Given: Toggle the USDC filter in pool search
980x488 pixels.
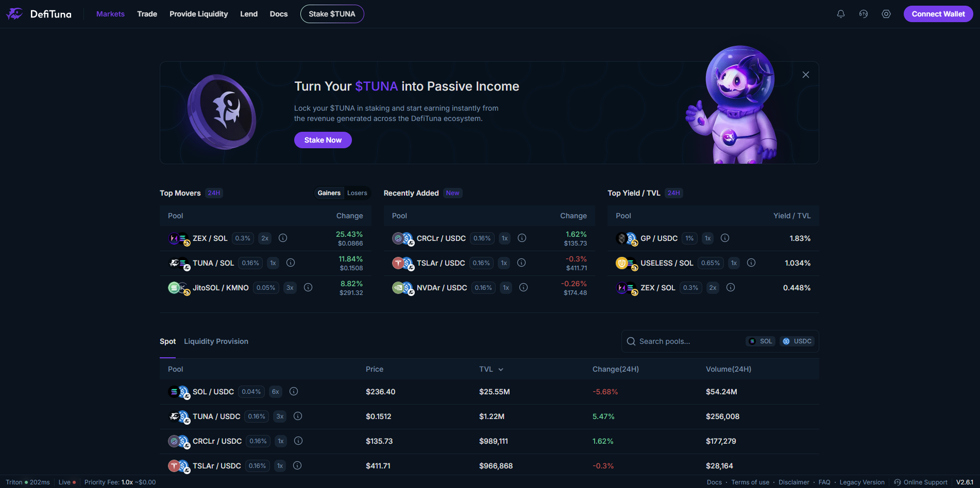Looking at the screenshot, I should pyautogui.click(x=797, y=341).
